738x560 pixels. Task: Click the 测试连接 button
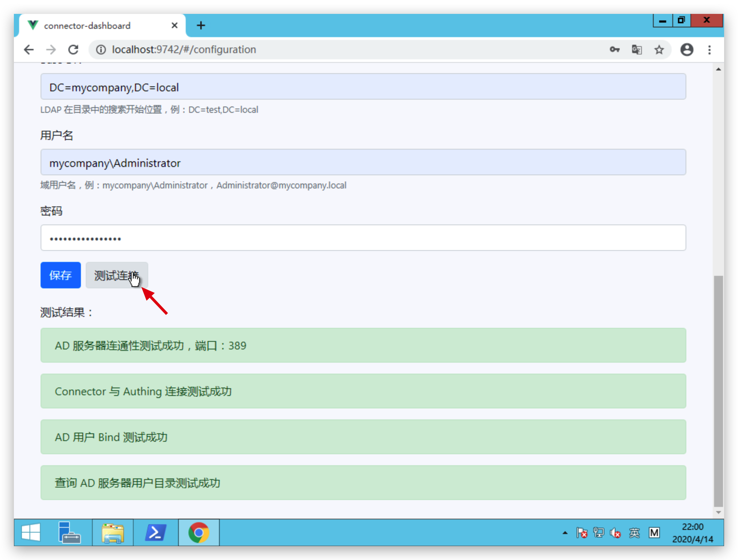pyautogui.click(x=117, y=275)
